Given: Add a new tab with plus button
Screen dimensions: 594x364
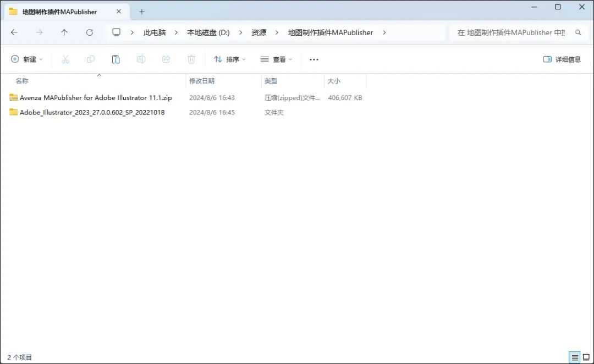Looking at the screenshot, I should point(142,12).
